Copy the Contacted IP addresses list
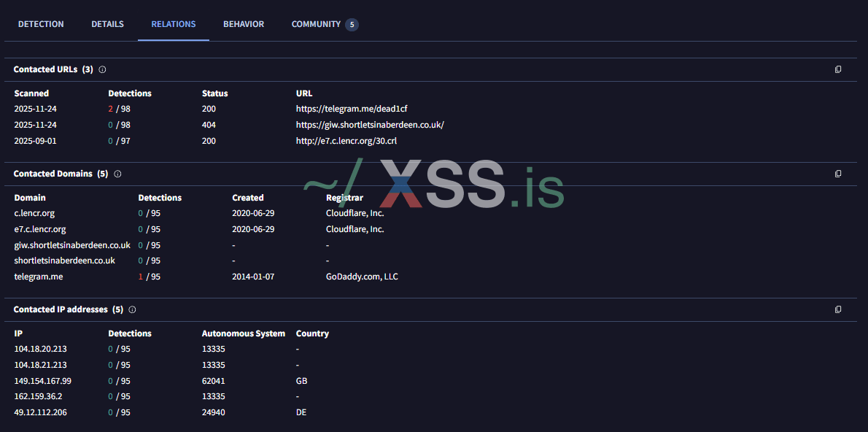This screenshot has width=868, height=432. [838, 309]
